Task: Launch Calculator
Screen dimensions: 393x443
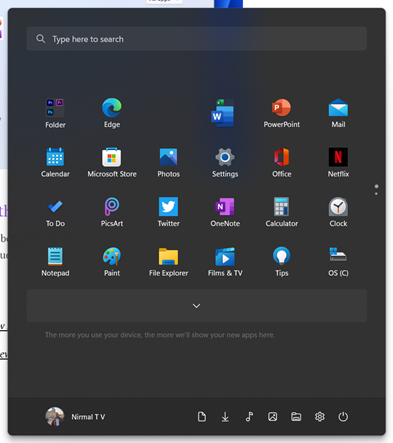Action: click(281, 212)
